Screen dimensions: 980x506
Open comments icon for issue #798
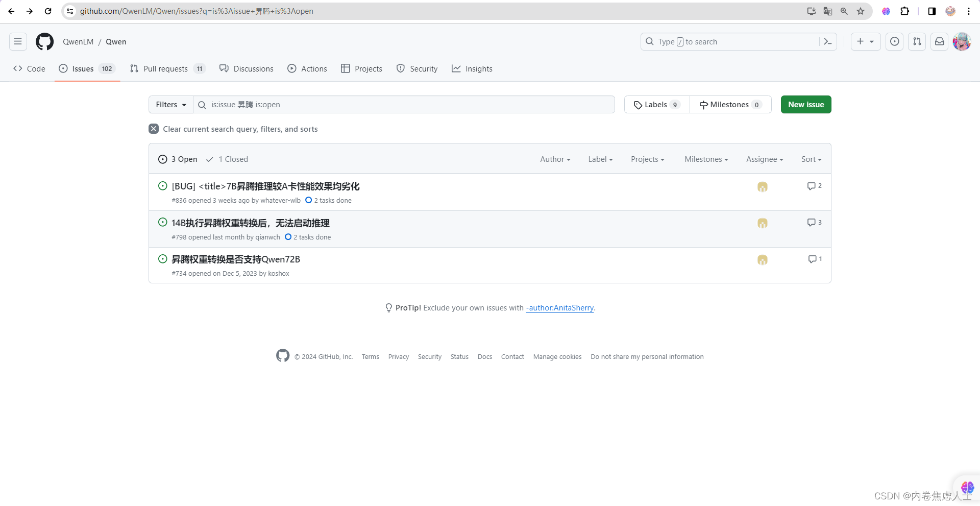814,223
